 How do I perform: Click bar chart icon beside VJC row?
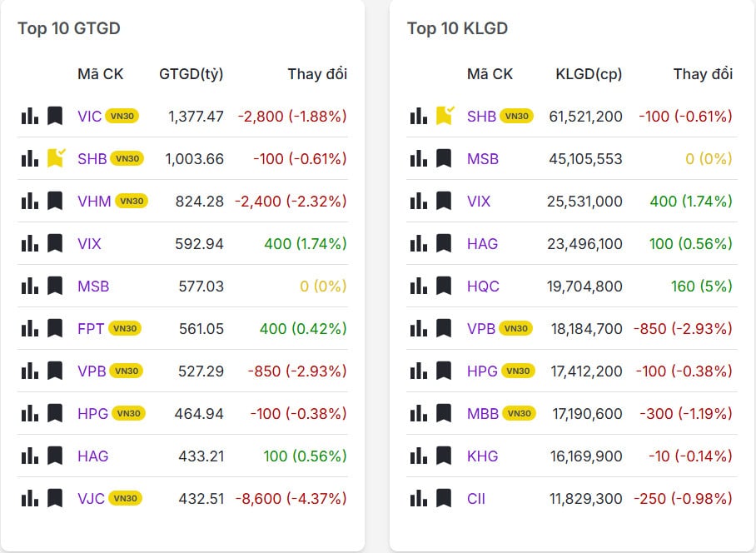[30, 498]
